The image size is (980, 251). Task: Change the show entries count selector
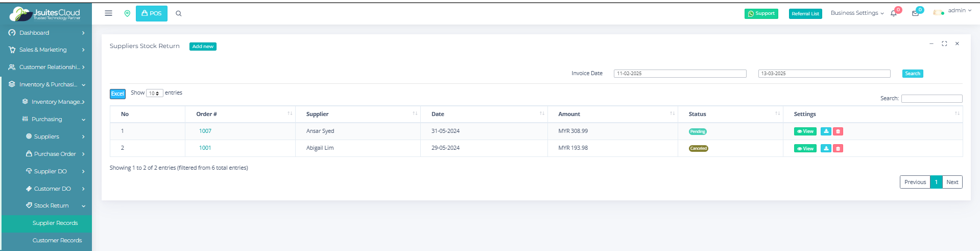(x=154, y=93)
